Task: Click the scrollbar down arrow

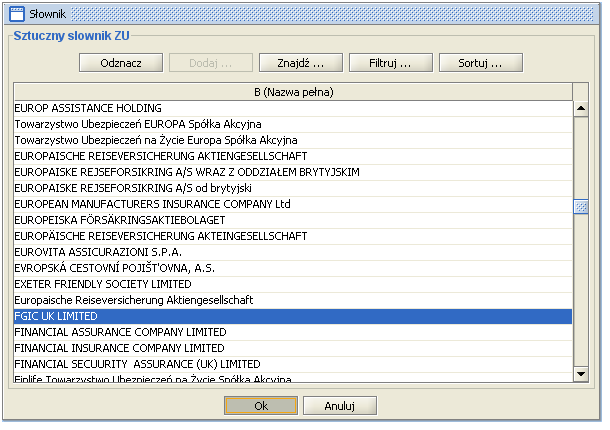Action: point(581,374)
